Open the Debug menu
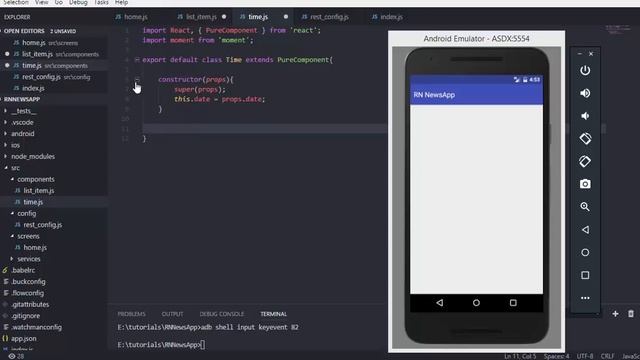 click(x=78, y=2)
